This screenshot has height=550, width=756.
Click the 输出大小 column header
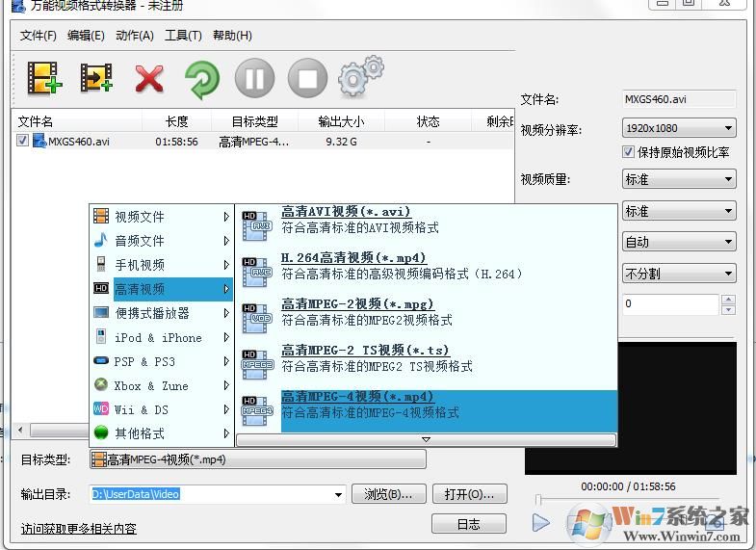(341, 121)
